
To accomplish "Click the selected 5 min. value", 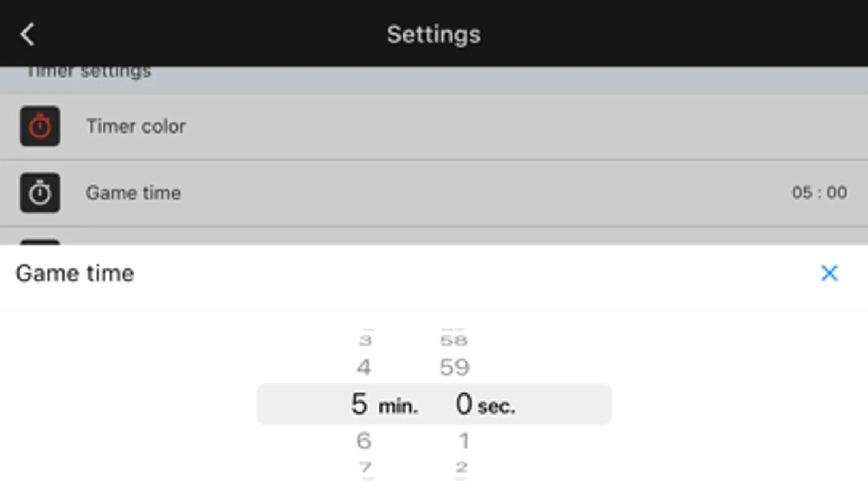I will [383, 405].
